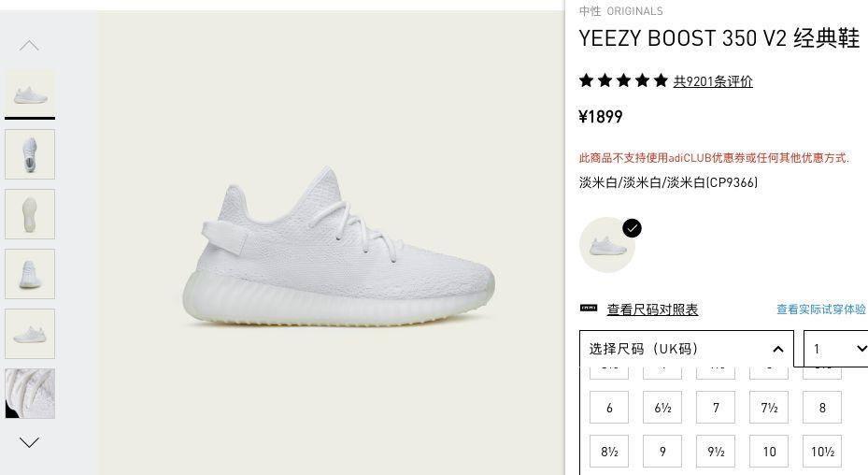Select size 9½
The height and width of the screenshot is (475, 868).
(x=716, y=452)
